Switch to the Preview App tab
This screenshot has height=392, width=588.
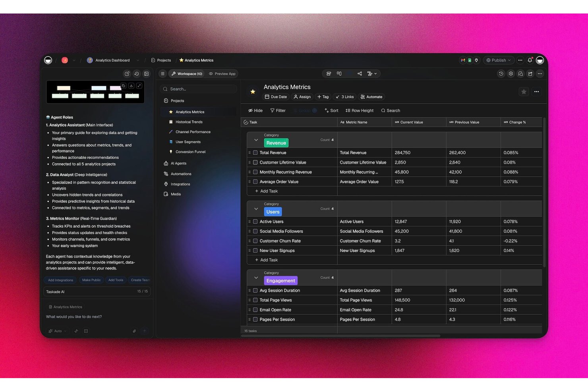tap(222, 73)
